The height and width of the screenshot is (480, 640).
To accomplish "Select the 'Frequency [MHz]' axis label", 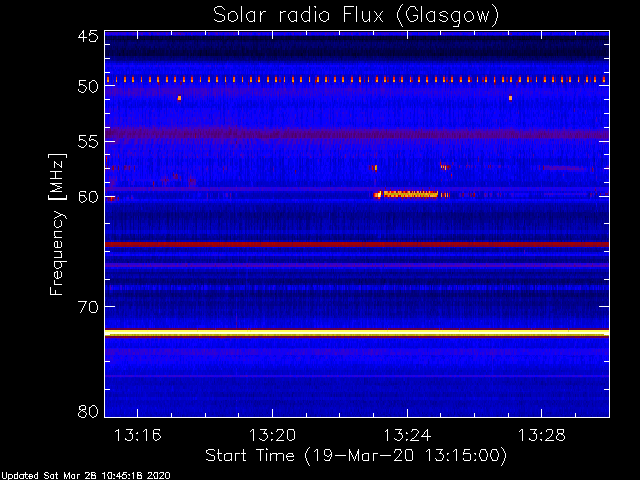I will pos(57,224).
